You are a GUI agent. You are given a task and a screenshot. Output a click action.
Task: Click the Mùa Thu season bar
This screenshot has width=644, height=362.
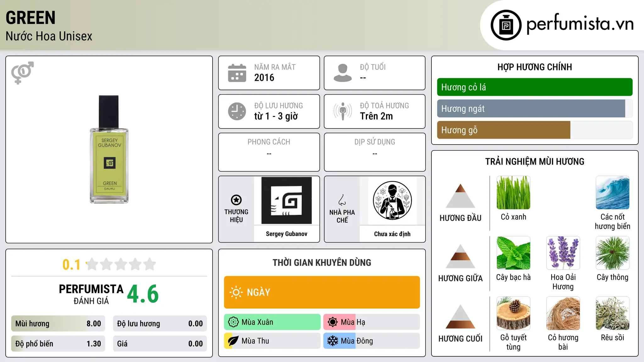pyautogui.click(x=272, y=341)
